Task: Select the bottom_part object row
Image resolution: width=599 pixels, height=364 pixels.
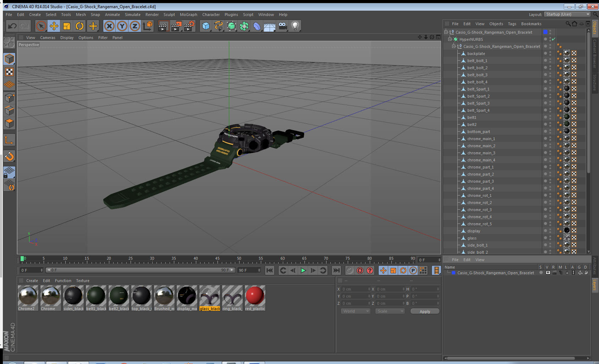Action: click(478, 131)
